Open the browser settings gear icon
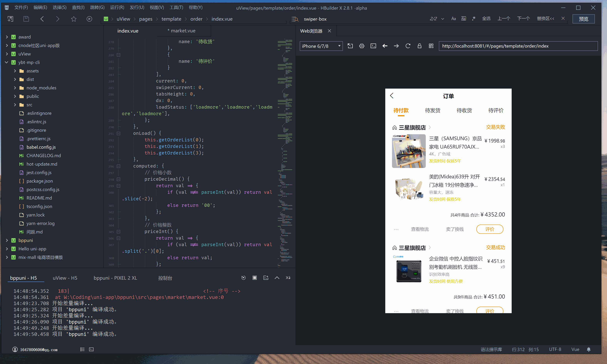Viewport: 607px width, 364px height. click(362, 46)
